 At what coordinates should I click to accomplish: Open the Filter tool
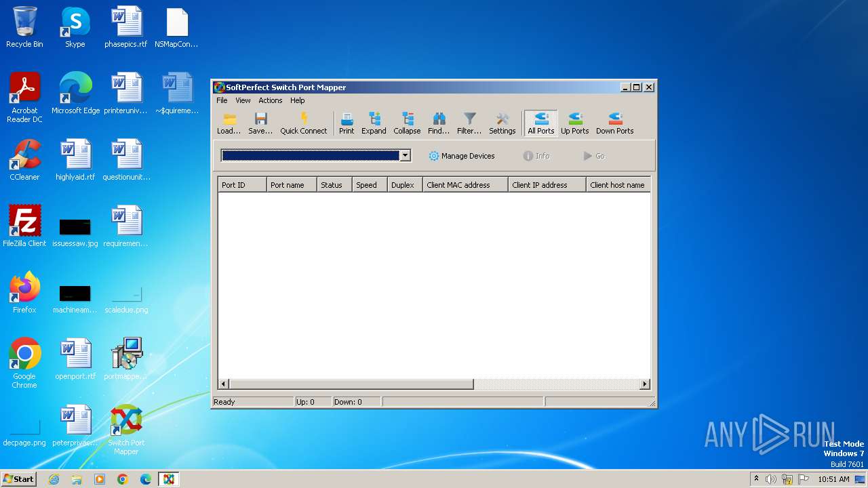click(469, 124)
